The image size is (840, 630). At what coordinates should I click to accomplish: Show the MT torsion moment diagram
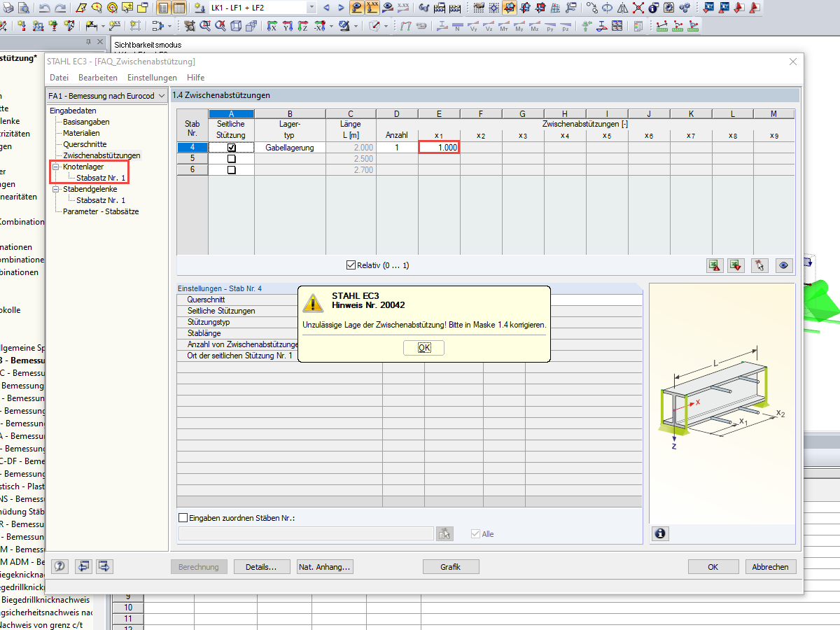point(504,26)
